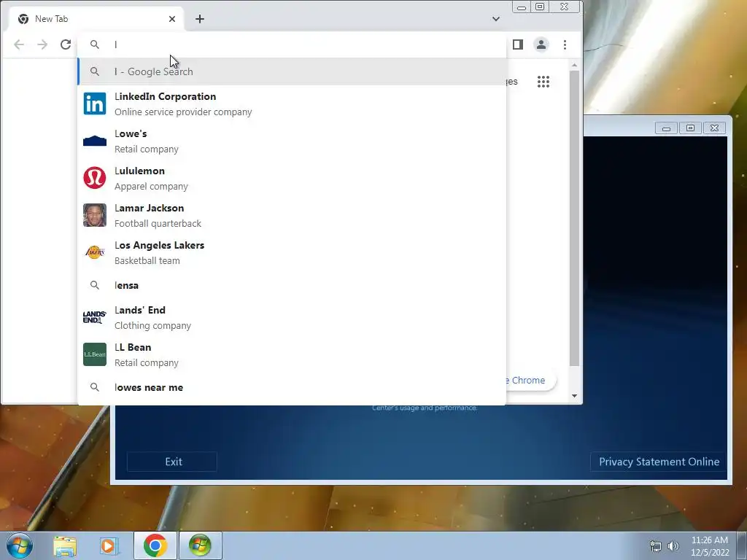Toggle the Chrome side panel

click(518, 44)
